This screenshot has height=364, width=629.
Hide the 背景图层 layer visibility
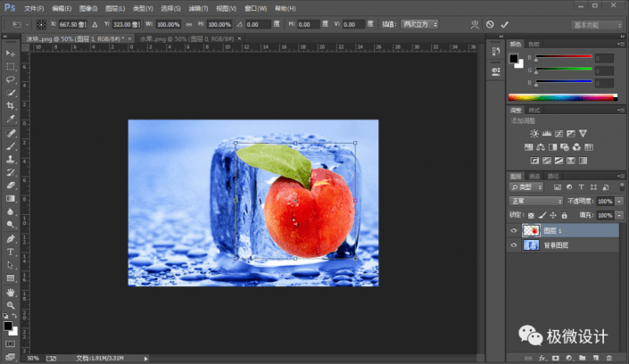click(514, 244)
